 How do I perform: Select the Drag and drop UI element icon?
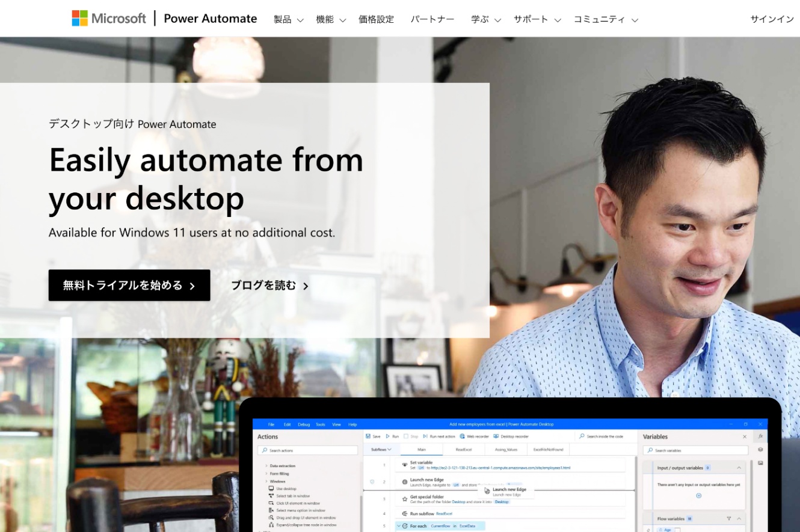[x=271, y=518]
